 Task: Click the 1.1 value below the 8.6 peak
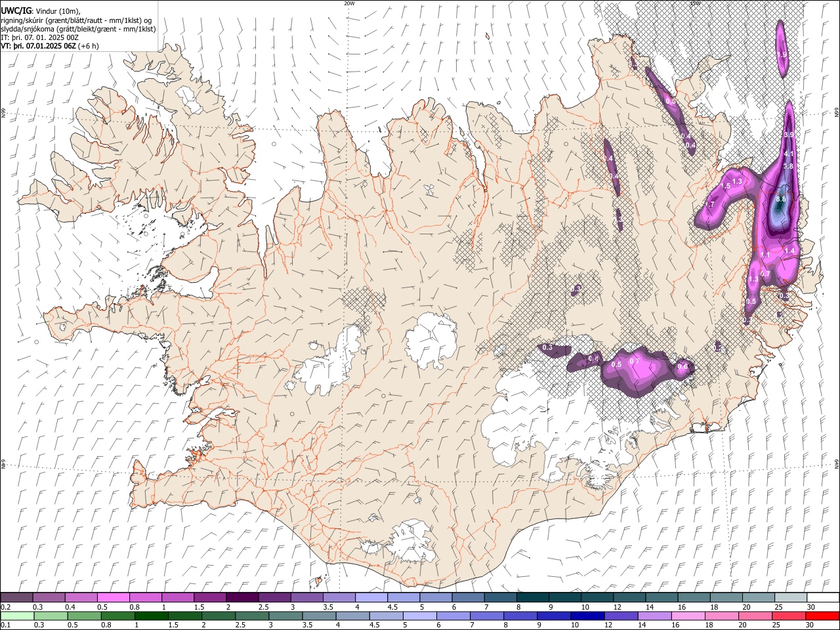pos(765,255)
